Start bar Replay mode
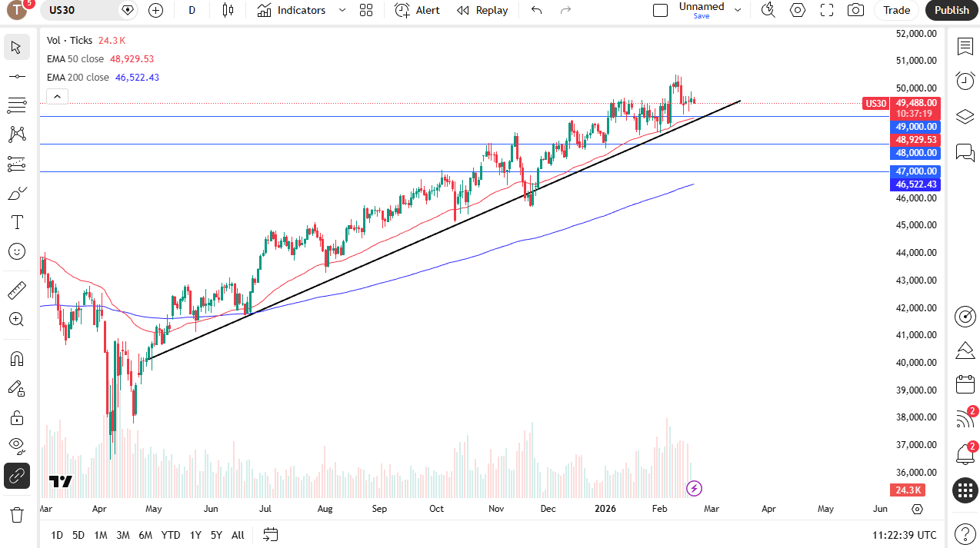The width and height of the screenshot is (980, 548). coord(482,10)
